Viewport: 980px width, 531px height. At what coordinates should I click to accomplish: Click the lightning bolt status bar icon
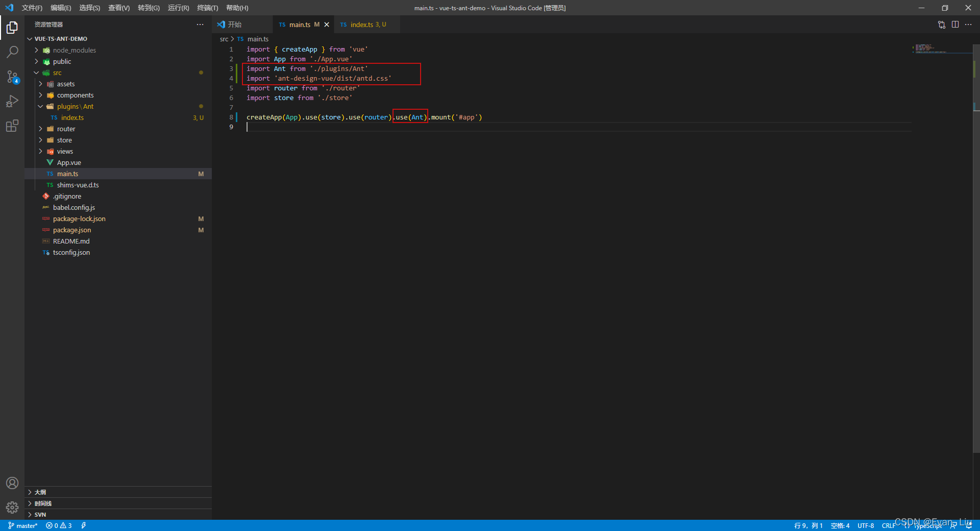coord(84,525)
